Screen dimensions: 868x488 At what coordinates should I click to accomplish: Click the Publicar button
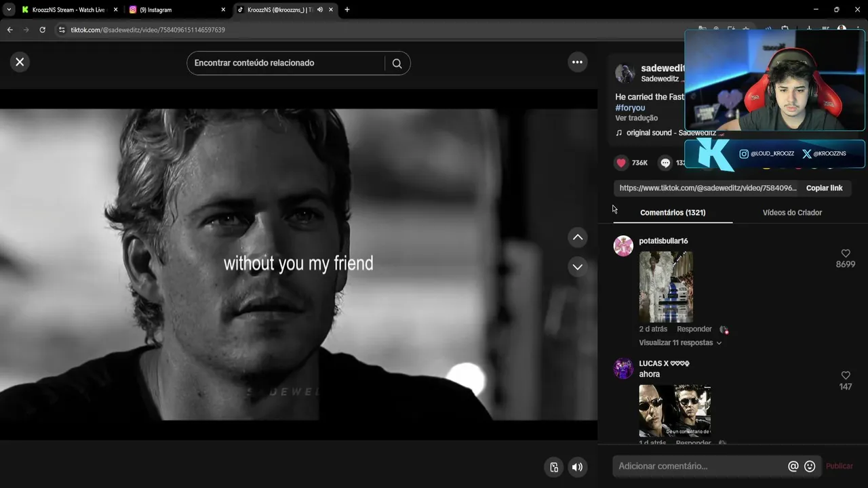840,466
